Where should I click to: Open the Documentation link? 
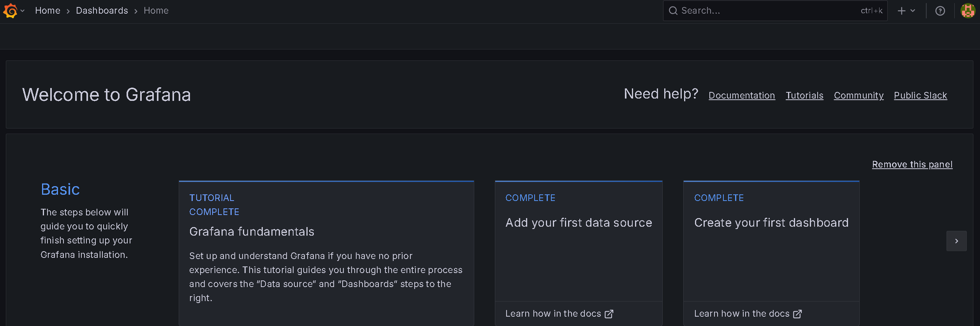point(741,95)
